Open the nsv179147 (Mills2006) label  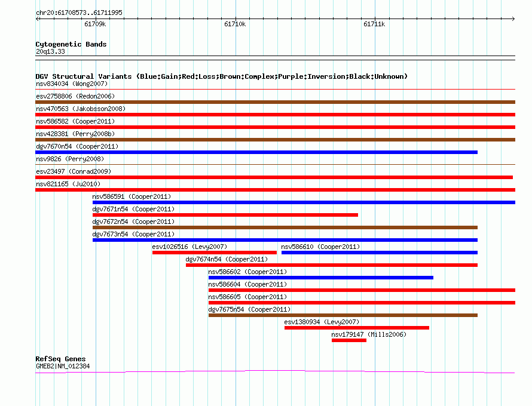point(369,334)
